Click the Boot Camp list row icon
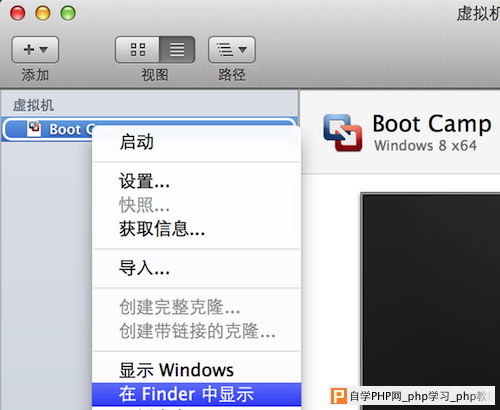Image resolution: width=500 pixels, height=410 pixels. click(x=34, y=129)
